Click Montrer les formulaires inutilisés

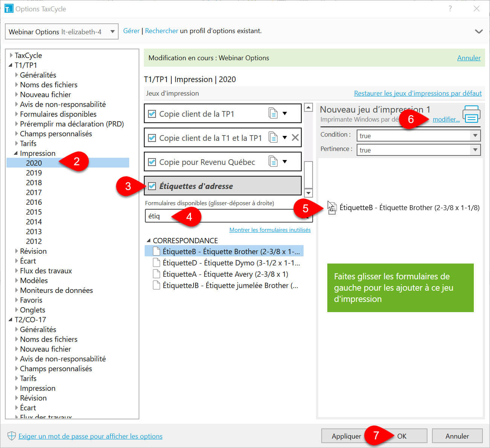pos(270,230)
